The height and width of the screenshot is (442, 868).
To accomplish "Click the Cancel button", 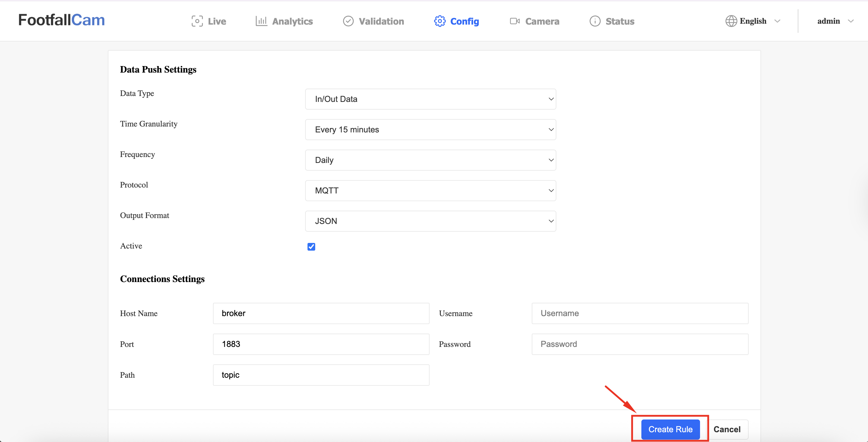I will 727,429.
